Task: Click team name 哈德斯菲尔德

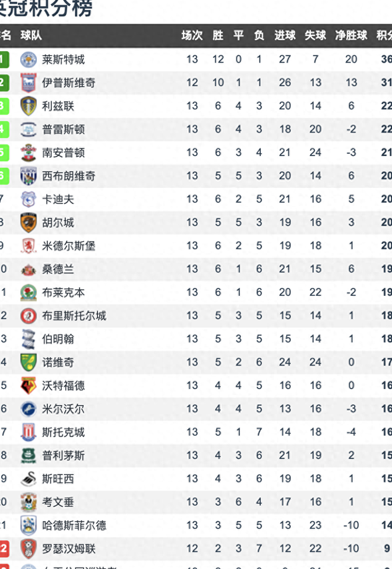Action: (74, 525)
